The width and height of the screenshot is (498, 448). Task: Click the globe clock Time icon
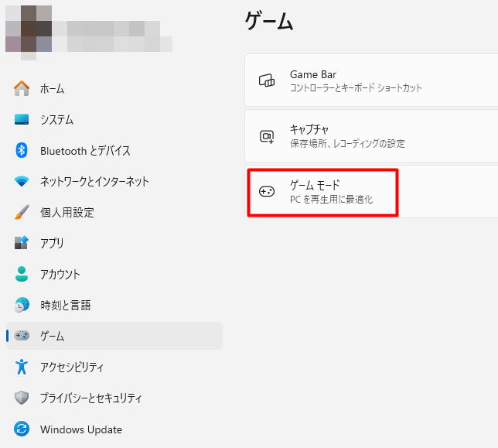[22, 305]
